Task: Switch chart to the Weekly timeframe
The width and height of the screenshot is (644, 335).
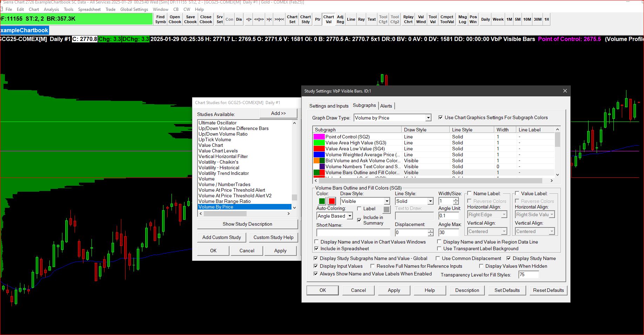Action: (x=498, y=19)
